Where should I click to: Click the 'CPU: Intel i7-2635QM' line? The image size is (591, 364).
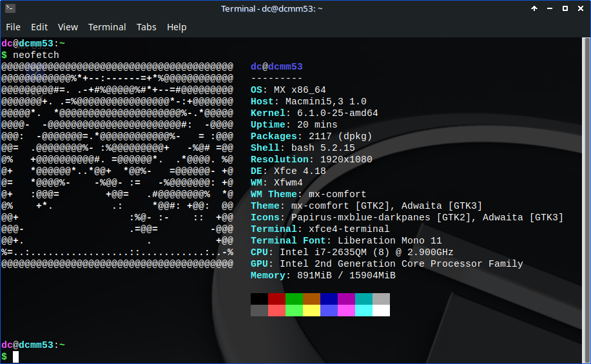pyautogui.click(x=352, y=253)
